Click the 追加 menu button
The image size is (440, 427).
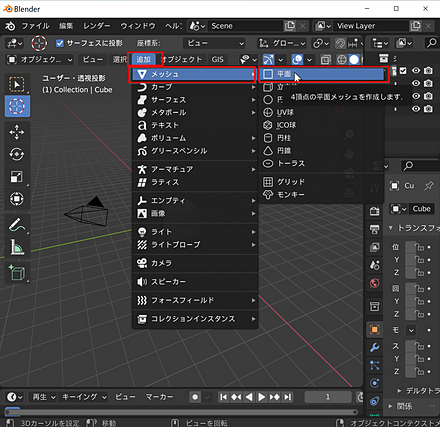pos(144,60)
